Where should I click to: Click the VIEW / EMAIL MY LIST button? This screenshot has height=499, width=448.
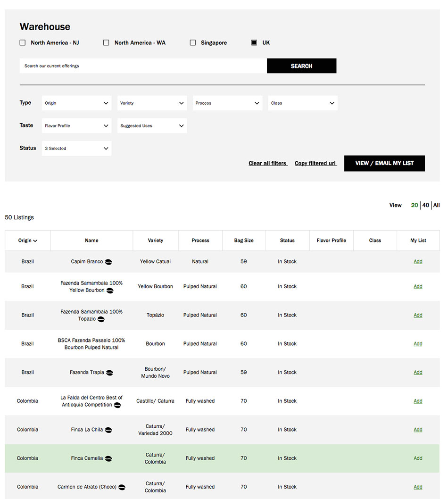pos(384,163)
